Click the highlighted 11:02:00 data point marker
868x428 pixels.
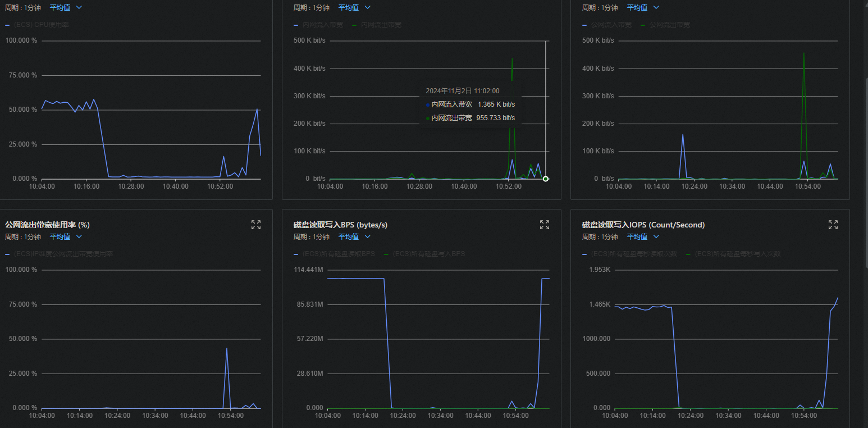(546, 179)
